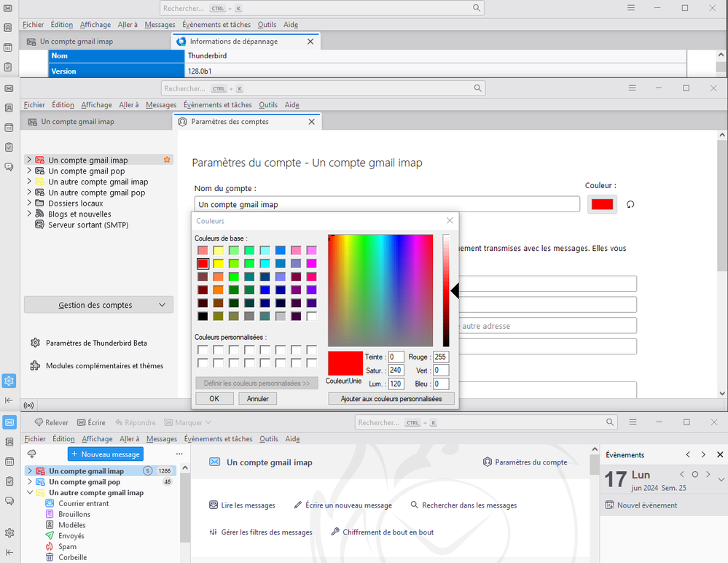Click Nouvel évènement button
Viewport: 728px width, 563px height.
[641, 505]
